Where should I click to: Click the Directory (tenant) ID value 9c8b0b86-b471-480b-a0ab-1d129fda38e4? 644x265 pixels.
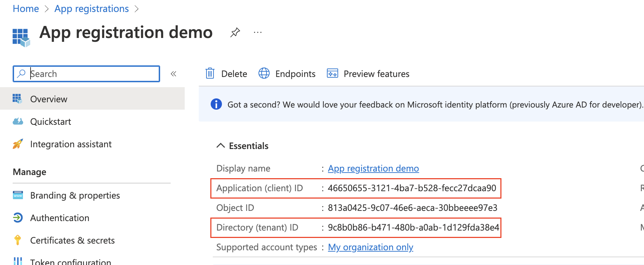pyautogui.click(x=413, y=227)
